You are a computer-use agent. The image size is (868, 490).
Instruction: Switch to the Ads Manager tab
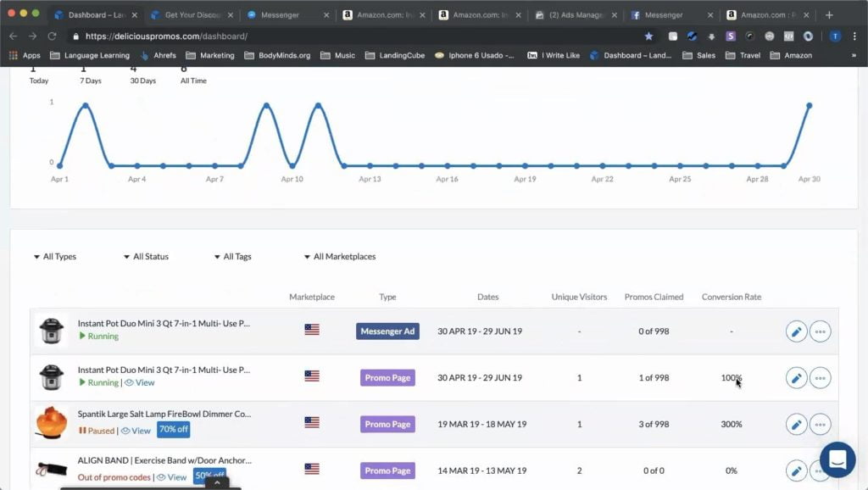(x=576, y=15)
